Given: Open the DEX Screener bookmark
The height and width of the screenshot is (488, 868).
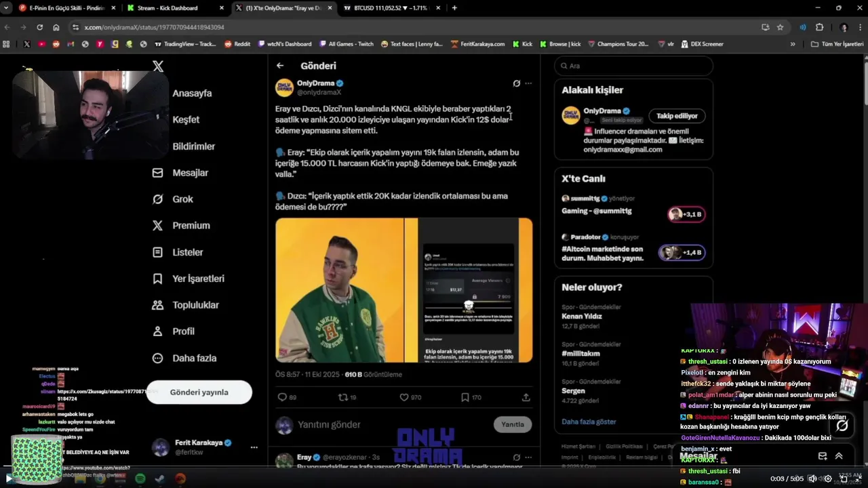Looking at the screenshot, I should coord(702,44).
